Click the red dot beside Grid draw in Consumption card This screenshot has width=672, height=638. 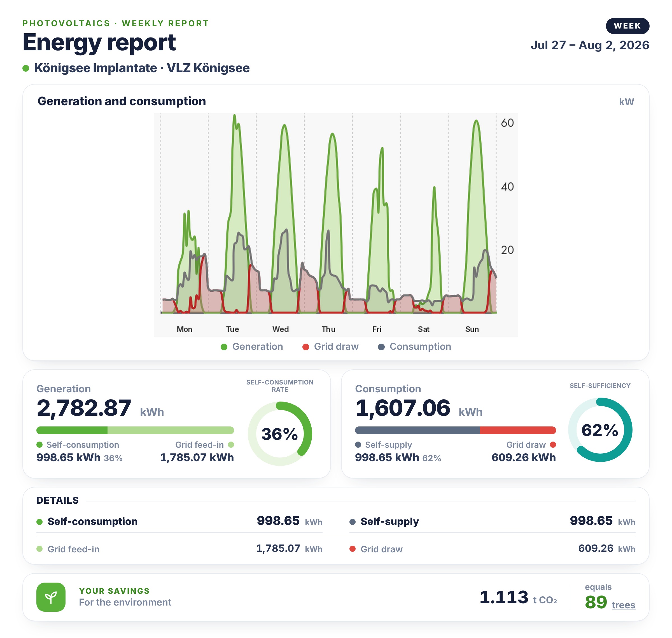point(553,445)
